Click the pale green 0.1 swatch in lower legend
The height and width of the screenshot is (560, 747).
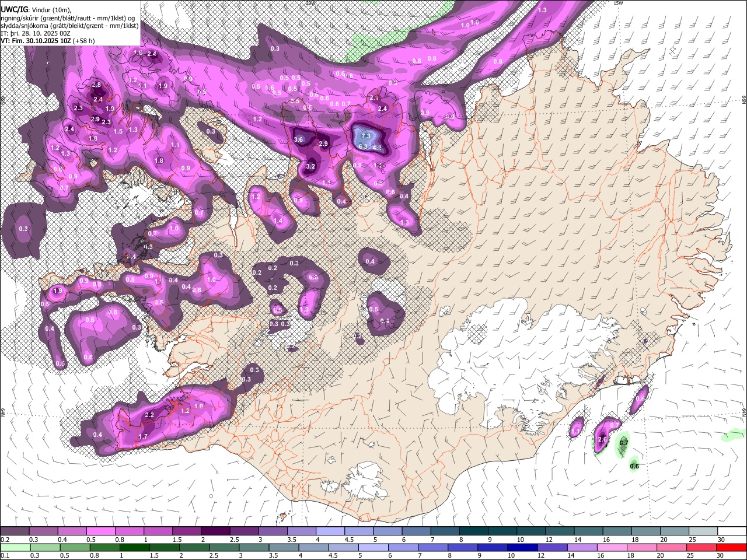15,547
